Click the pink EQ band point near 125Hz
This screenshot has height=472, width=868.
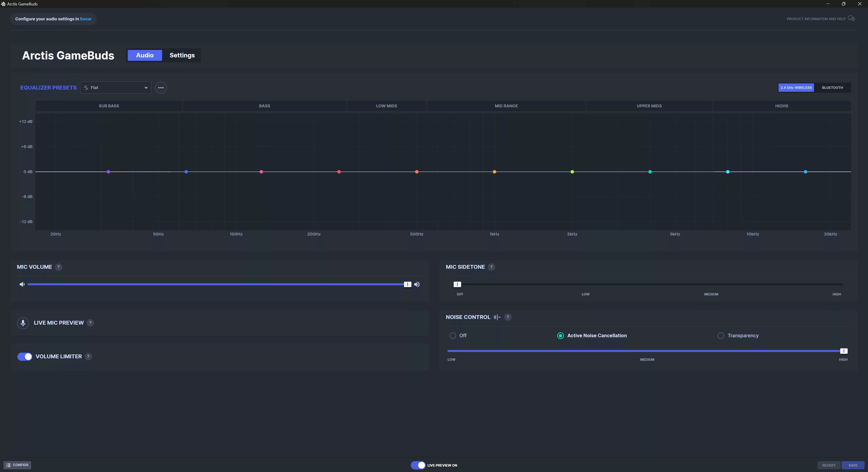pyautogui.click(x=261, y=172)
